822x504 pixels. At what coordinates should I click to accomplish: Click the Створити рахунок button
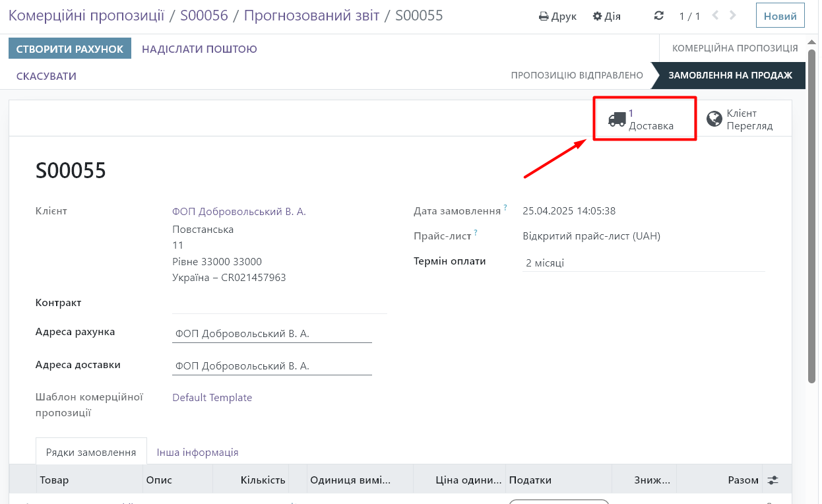(x=70, y=49)
